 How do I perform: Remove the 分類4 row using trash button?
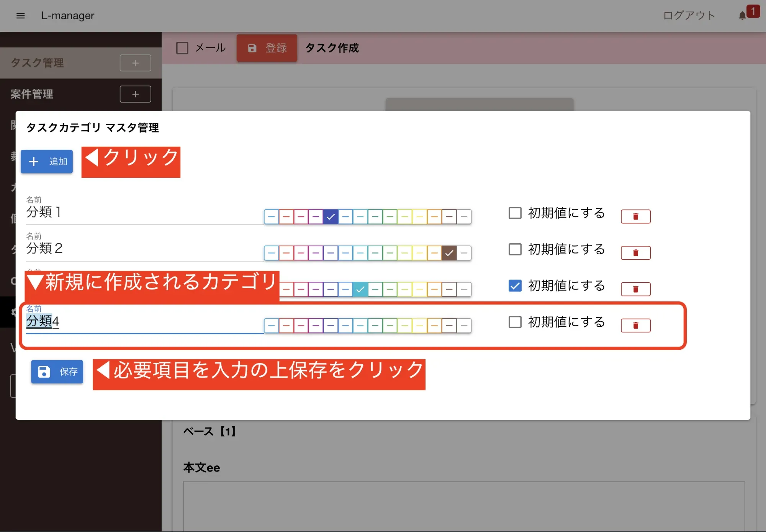(x=635, y=326)
